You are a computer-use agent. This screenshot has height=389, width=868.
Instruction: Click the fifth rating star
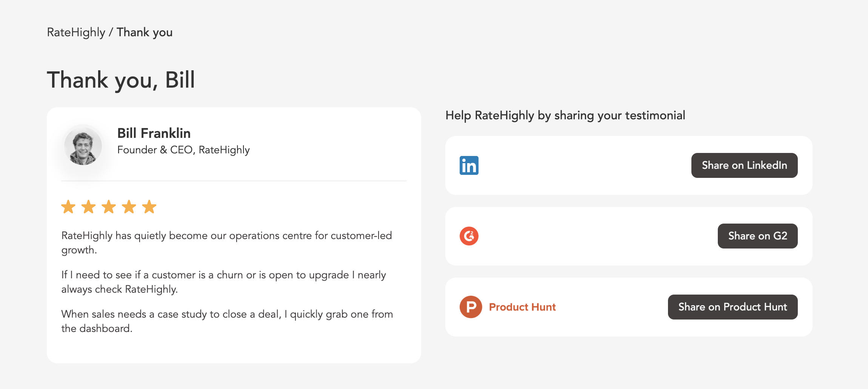[149, 207]
